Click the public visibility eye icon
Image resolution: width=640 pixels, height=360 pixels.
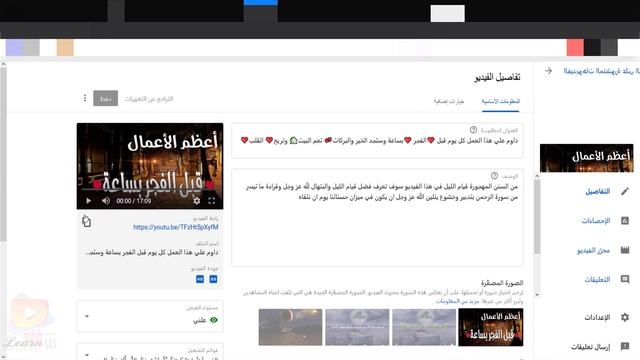[213, 320]
